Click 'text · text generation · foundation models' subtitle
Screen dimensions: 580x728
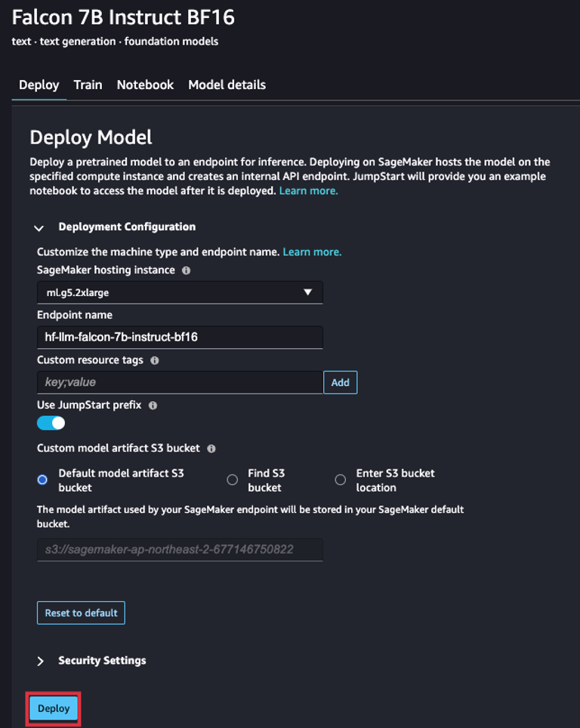115,42
